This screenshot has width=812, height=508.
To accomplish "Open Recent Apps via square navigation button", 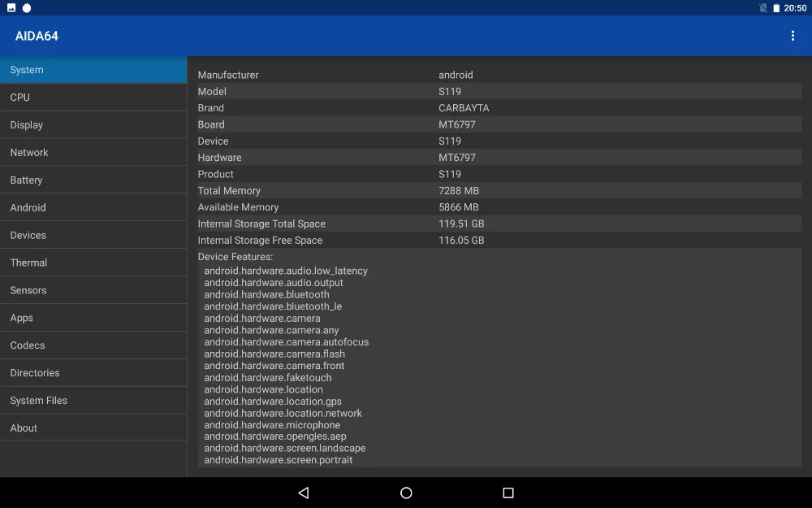I will click(507, 493).
